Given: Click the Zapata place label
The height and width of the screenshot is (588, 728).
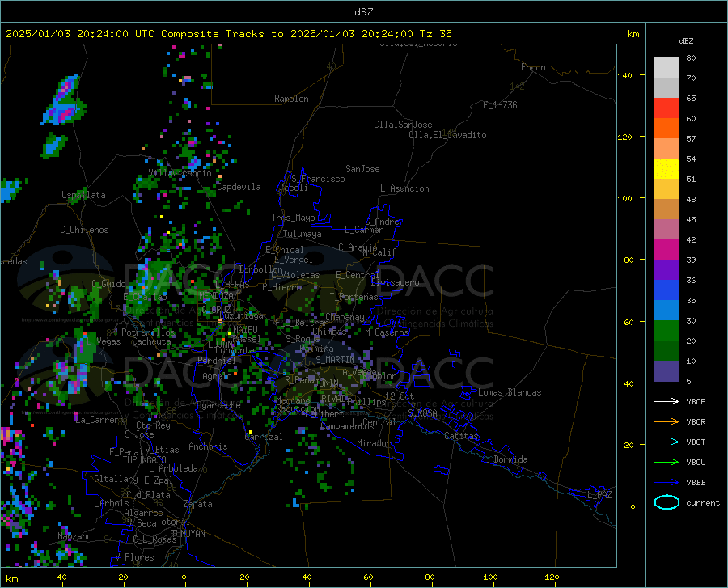Looking at the screenshot, I should click(198, 504).
